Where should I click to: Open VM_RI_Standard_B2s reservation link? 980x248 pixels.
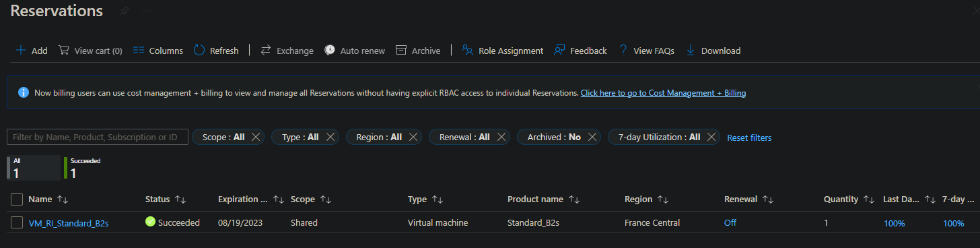(69, 223)
